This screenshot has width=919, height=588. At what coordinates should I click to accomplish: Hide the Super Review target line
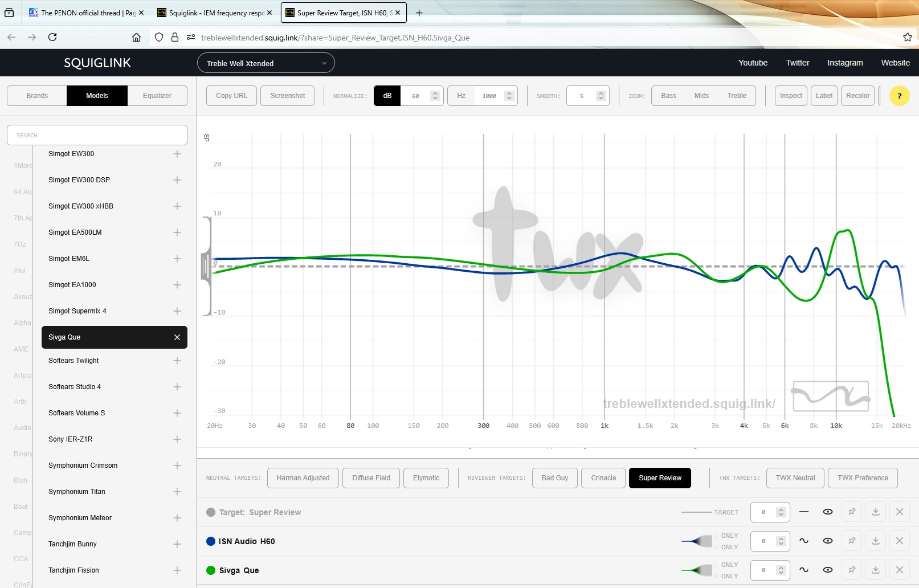pyautogui.click(x=828, y=512)
